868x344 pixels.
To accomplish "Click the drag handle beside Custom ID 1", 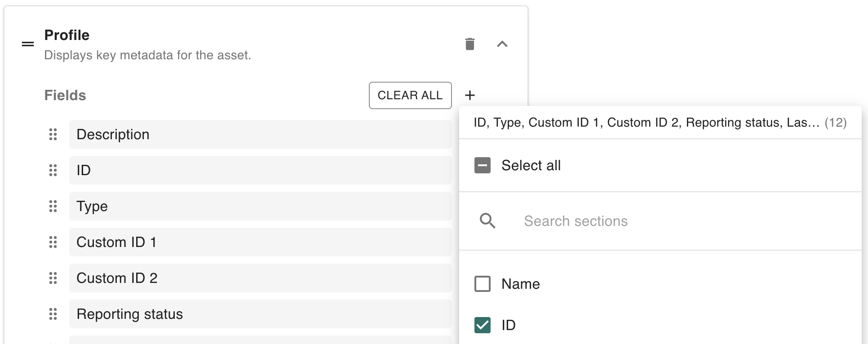I will point(53,242).
